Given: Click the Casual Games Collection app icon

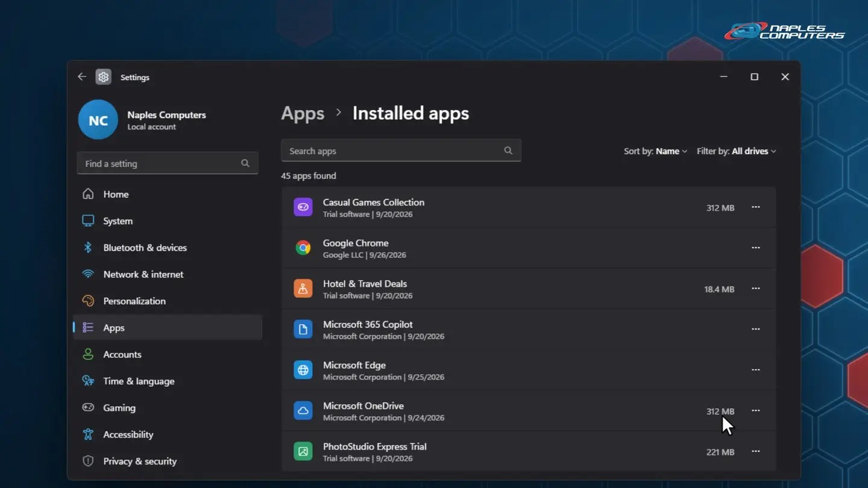Looking at the screenshot, I should click(303, 207).
